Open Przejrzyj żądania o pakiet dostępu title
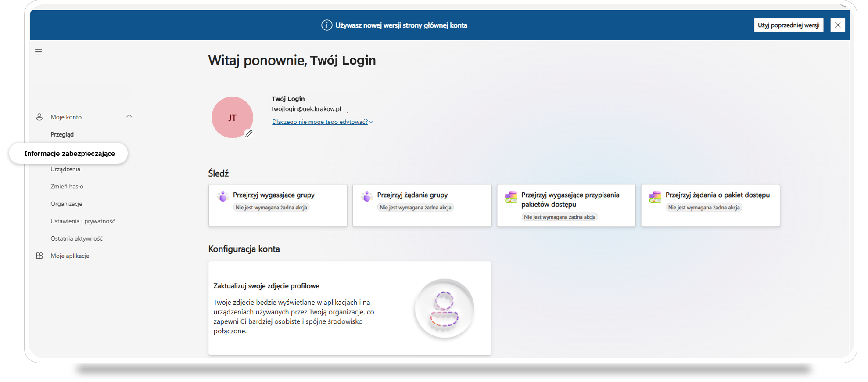Viewport: 868px width, 382px height. tap(717, 195)
